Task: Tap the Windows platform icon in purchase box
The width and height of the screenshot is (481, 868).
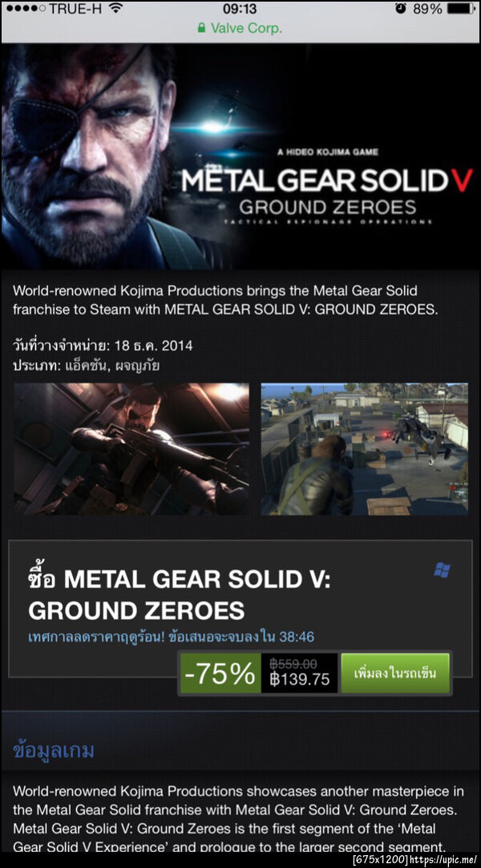Action: pyautogui.click(x=442, y=570)
